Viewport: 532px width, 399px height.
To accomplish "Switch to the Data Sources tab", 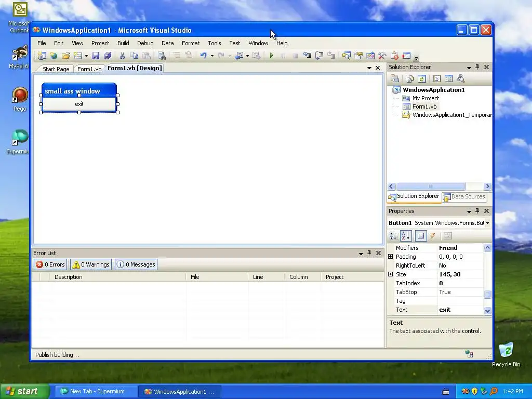I will [x=464, y=196].
